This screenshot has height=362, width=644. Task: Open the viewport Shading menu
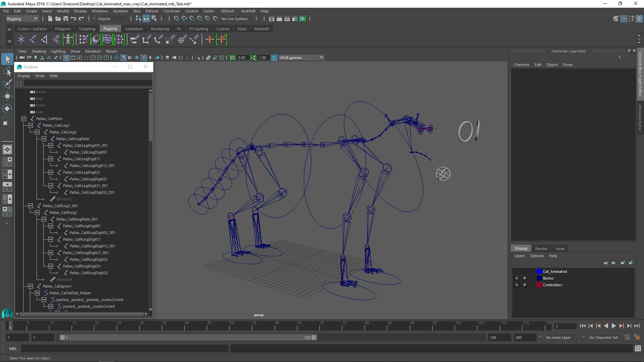(39, 51)
